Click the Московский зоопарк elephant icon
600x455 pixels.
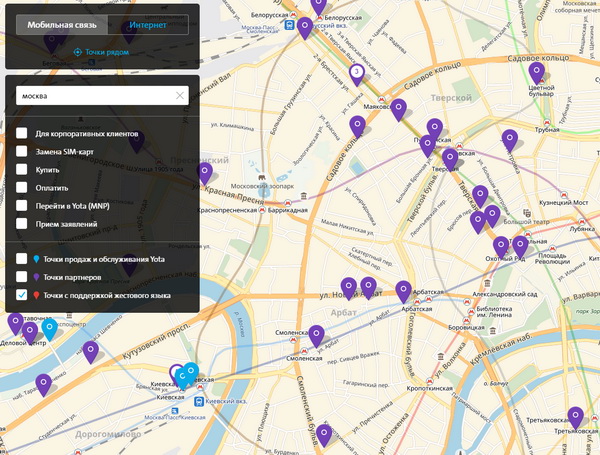pos(262,178)
